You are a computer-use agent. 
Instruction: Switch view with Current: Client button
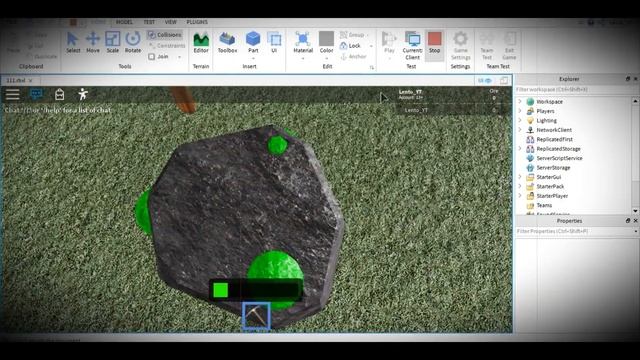point(412,46)
